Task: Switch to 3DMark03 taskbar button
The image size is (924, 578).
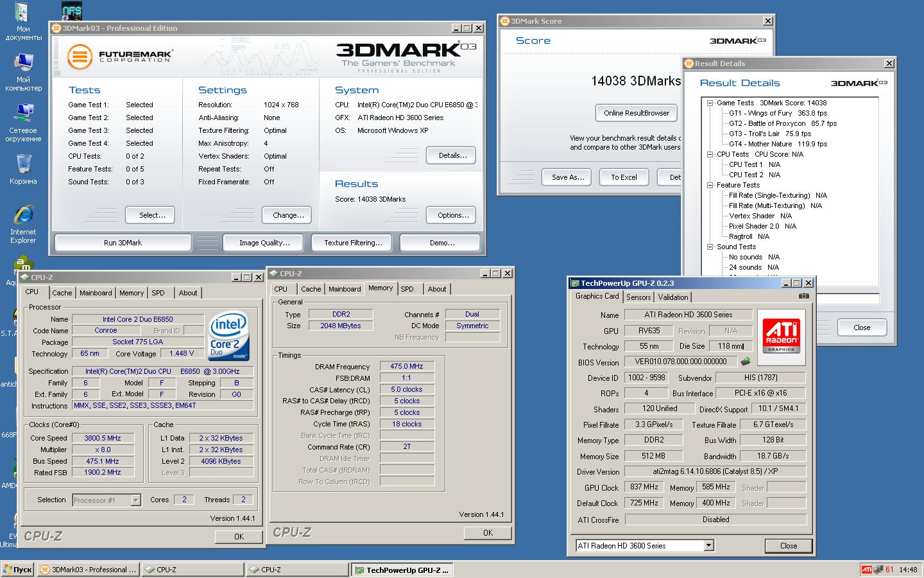Action: coord(89,570)
